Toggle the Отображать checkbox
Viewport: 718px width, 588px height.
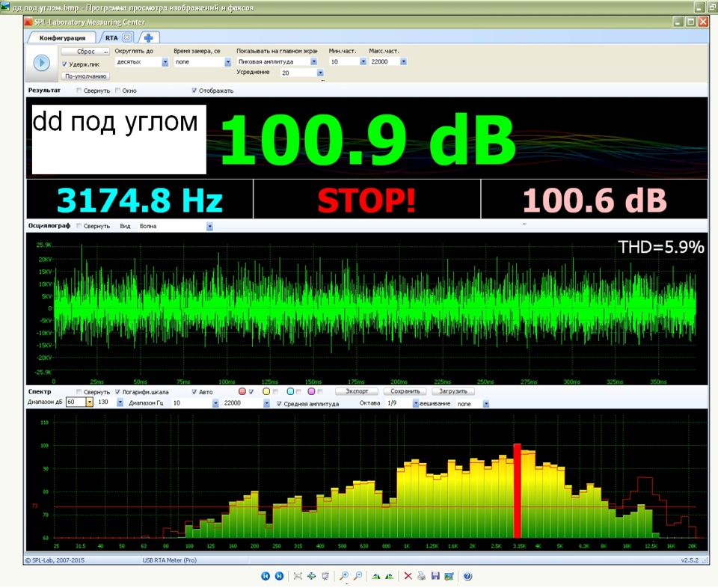click(194, 91)
